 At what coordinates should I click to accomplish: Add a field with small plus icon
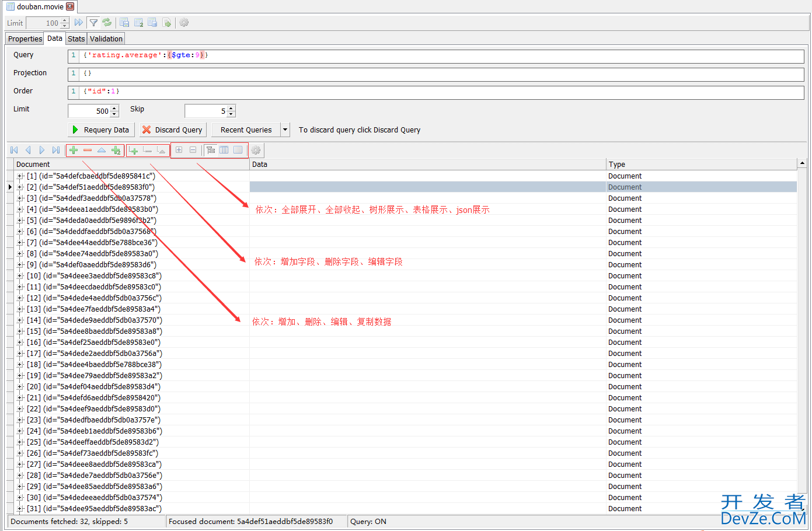(x=134, y=150)
